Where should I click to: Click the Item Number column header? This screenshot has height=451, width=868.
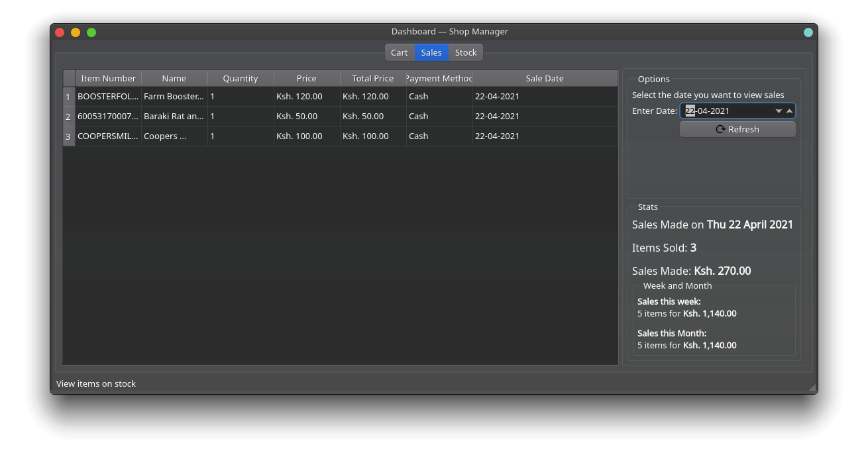click(109, 77)
